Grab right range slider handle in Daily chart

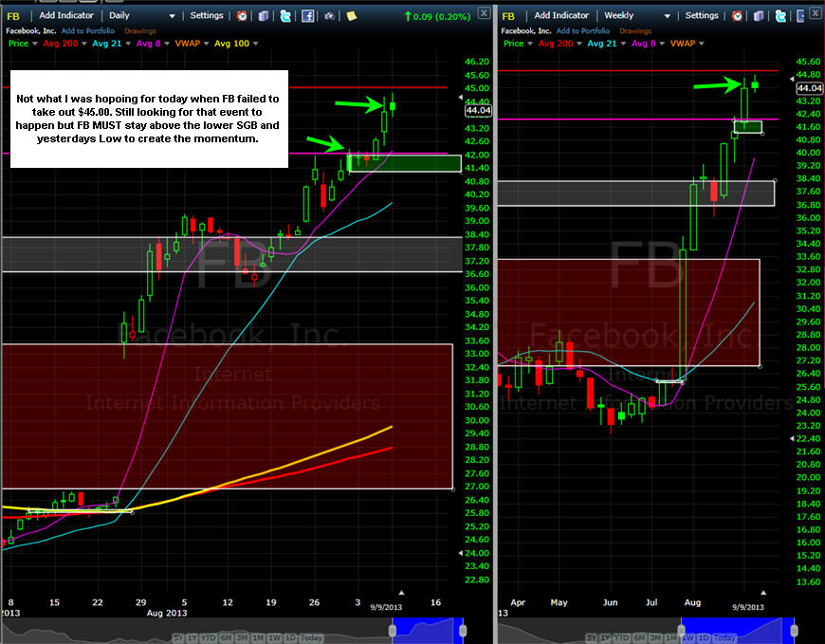click(463, 631)
